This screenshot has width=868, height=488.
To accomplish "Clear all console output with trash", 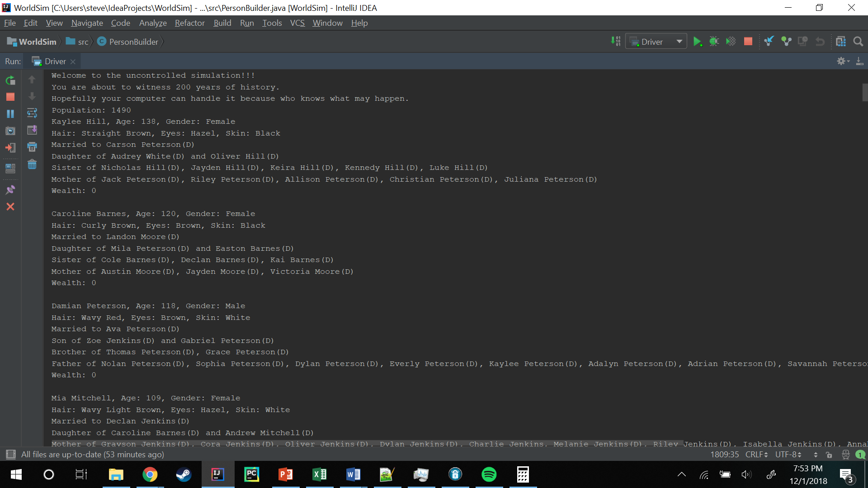I will coord(32,164).
